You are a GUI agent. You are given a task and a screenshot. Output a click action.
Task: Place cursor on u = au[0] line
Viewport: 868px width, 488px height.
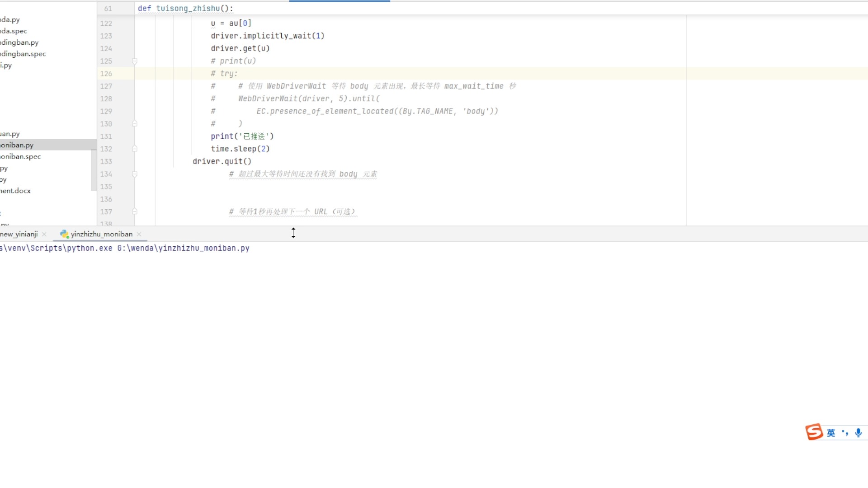tap(231, 23)
